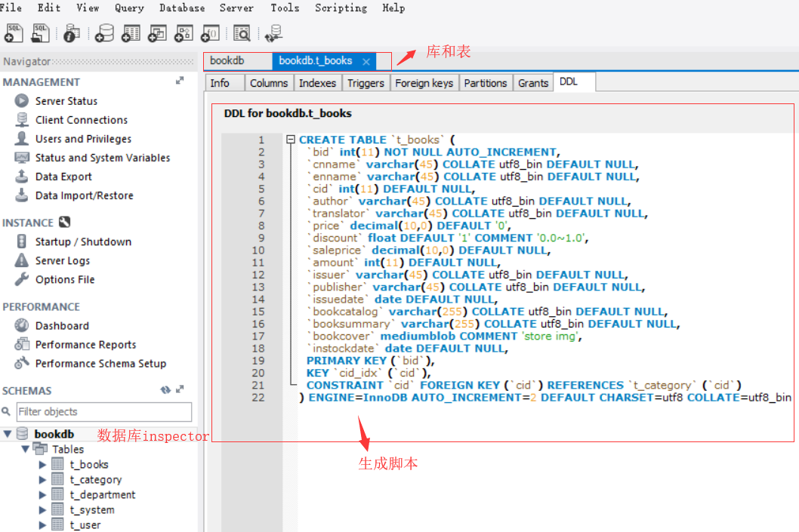Create a new schema
The image size is (799, 532).
[x=103, y=33]
